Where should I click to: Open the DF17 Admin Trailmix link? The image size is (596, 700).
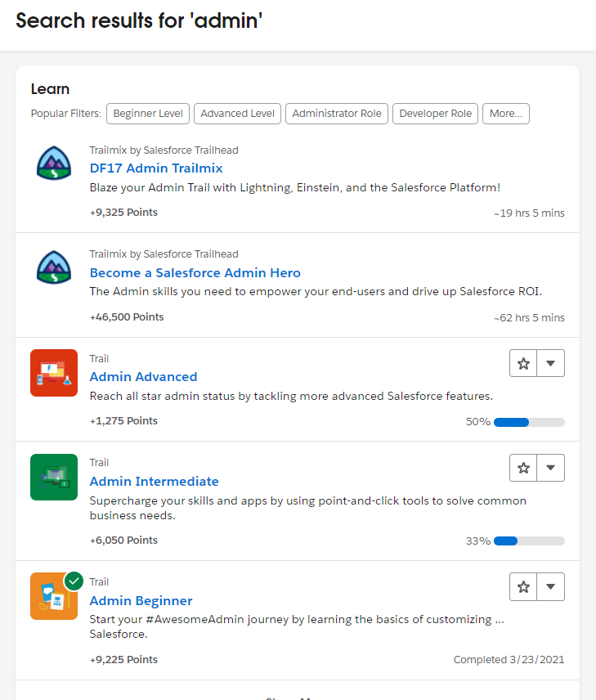[x=156, y=168]
